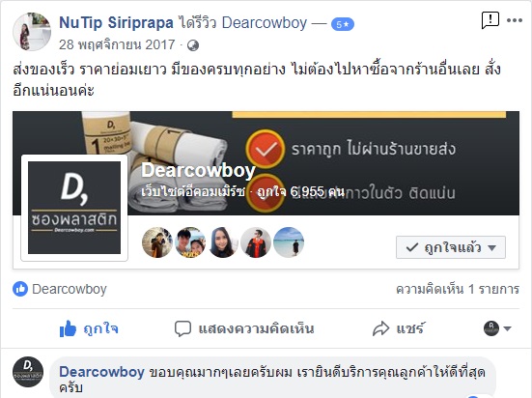Image resolution: width=532 pixels, height=398 pixels.
Task: Click the speech bubble comment icon
Action: point(182,328)
